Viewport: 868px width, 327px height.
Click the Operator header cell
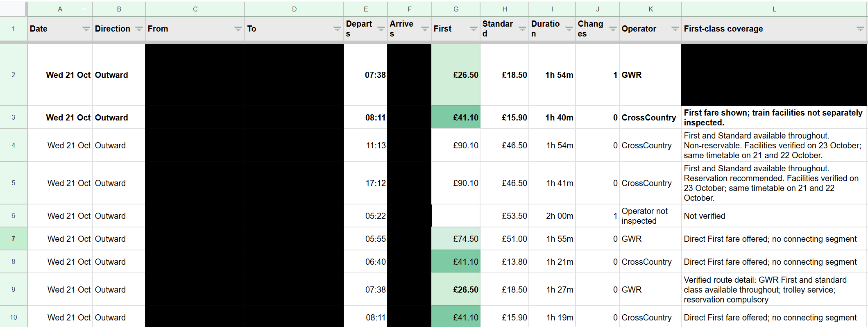point(650,29)
